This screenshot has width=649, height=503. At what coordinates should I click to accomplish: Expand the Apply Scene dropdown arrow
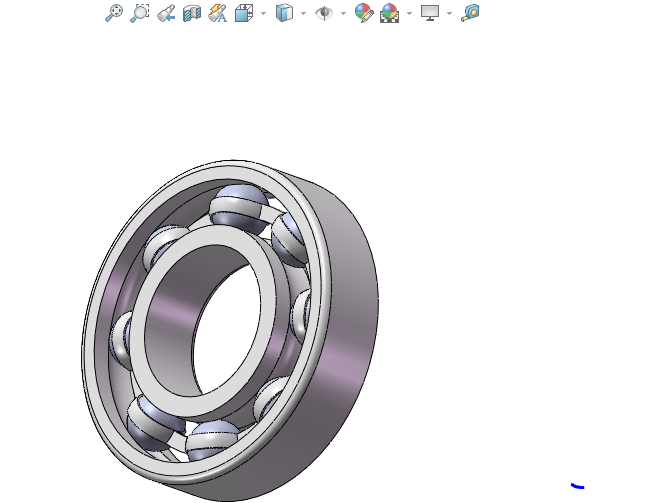(409, 13)
